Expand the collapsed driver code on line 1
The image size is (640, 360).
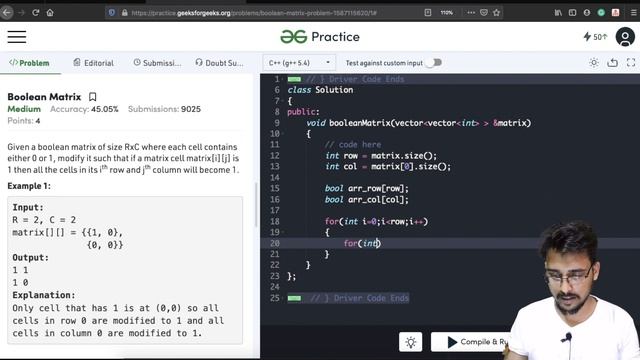[294, 79]
